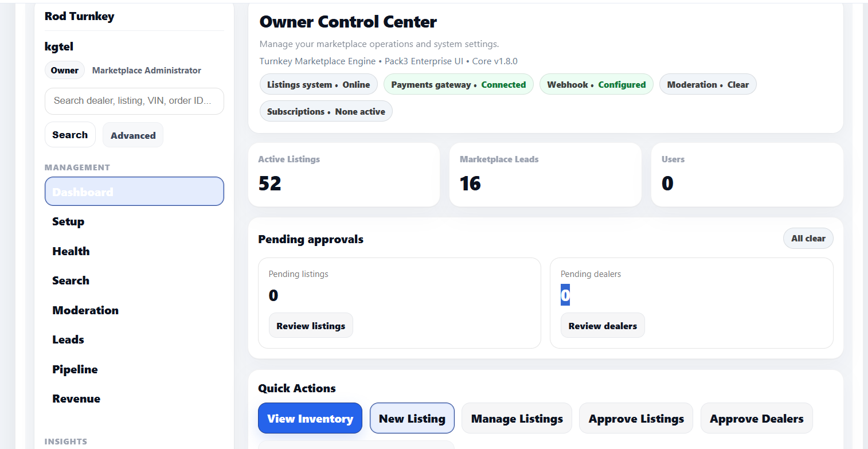
Task: Open the Pipeline view
Action: [x=75, y=369]
